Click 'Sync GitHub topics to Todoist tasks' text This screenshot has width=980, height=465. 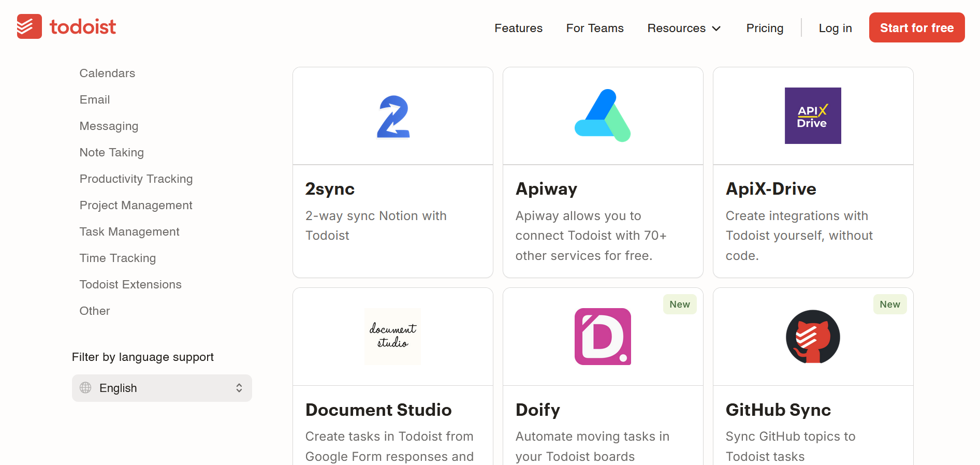(x=791, y=446)
